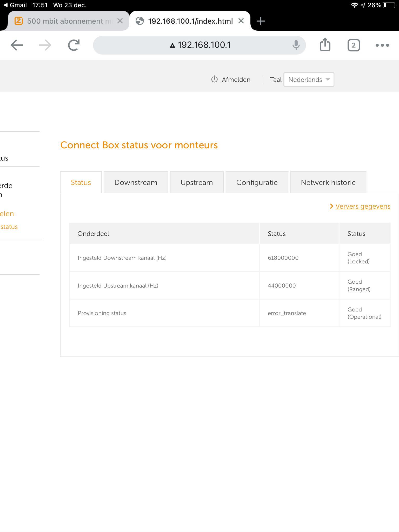Viewport: 399px width, 532px height.
Task: Close the 192.168.100.1/index.html tab
Action: click(241, 21)
